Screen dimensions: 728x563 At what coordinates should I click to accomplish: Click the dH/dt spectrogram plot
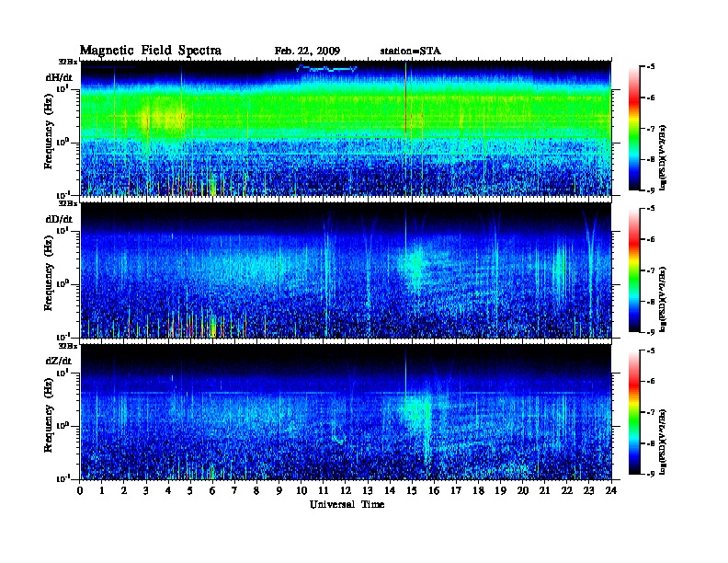(346, 128)
